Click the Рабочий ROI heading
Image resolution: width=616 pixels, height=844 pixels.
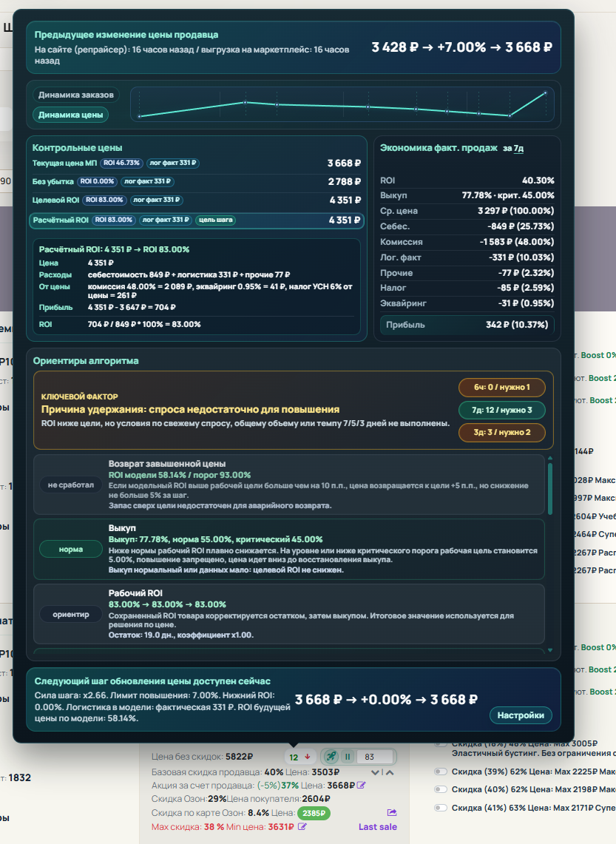(x=135, y=593)
